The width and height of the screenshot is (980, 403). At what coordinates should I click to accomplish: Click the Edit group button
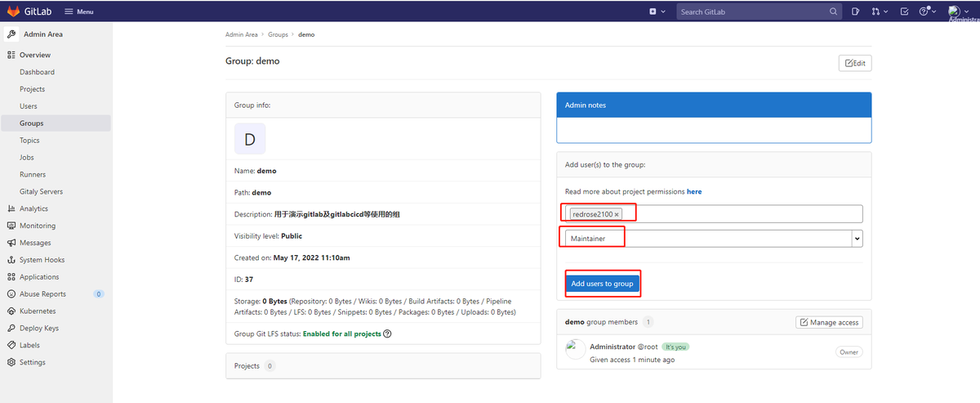pos(855,63)
